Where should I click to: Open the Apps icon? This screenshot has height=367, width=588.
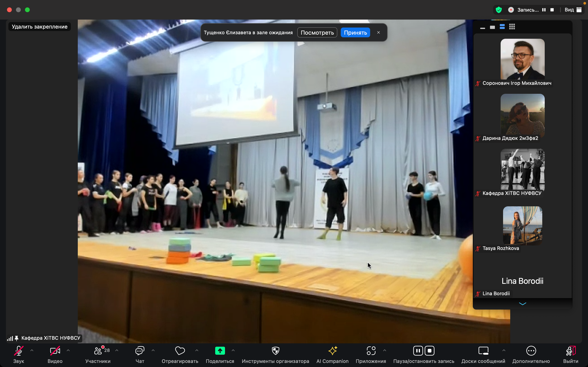(371, 350)
